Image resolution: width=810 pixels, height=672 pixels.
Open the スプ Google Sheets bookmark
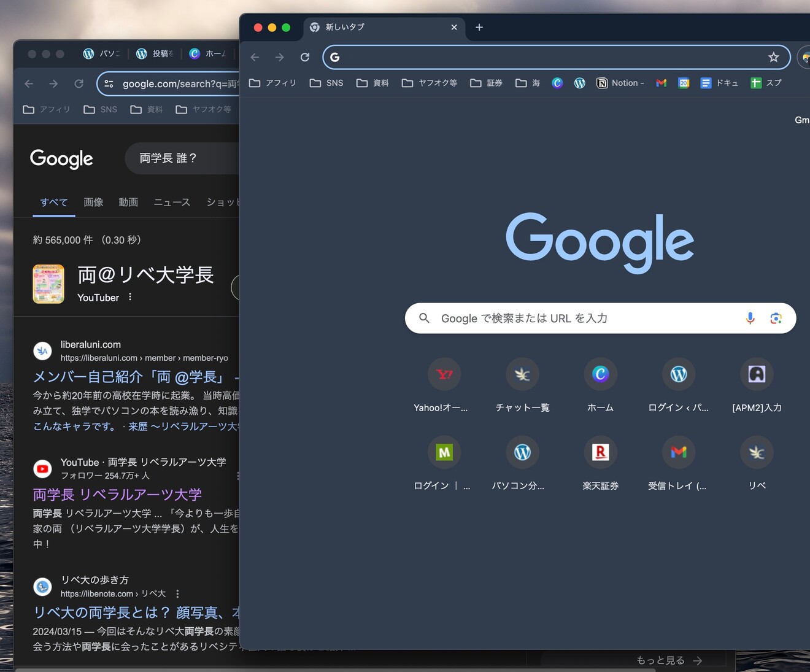point(766,83)
